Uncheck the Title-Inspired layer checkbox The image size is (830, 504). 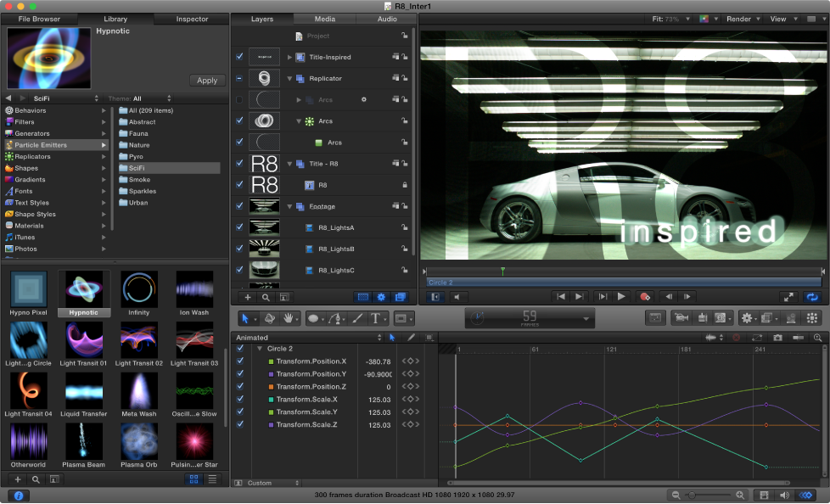tap(239, 57)
